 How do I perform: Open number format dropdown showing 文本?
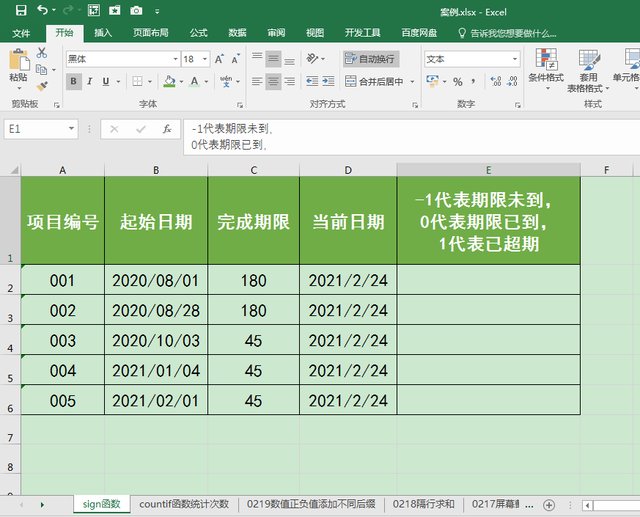pos(515,59)
